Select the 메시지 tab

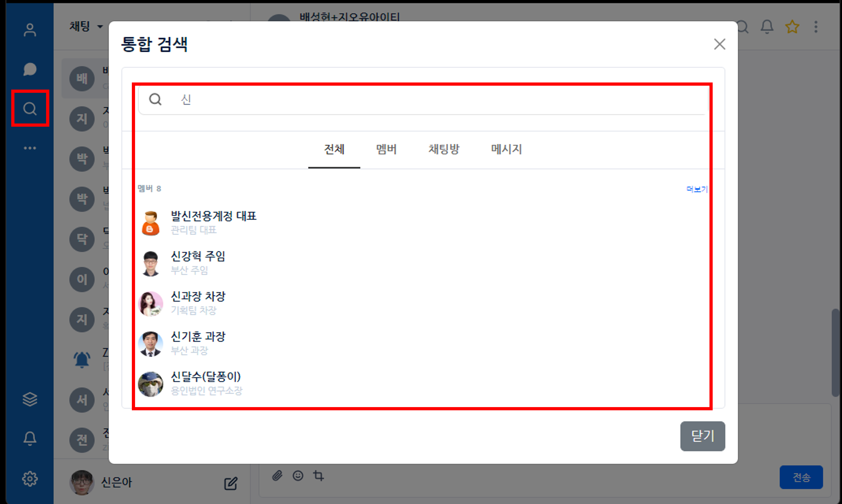coord(506,149)
